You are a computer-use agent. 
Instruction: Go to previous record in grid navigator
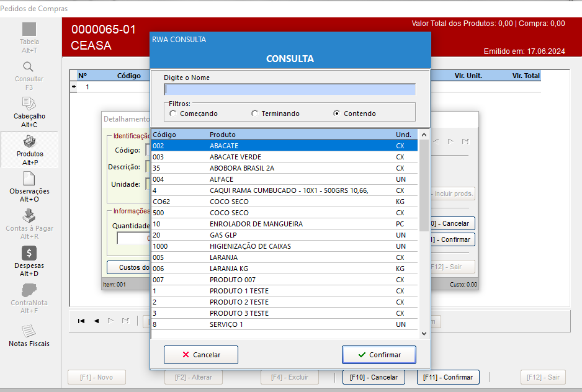tap(96, 321)
